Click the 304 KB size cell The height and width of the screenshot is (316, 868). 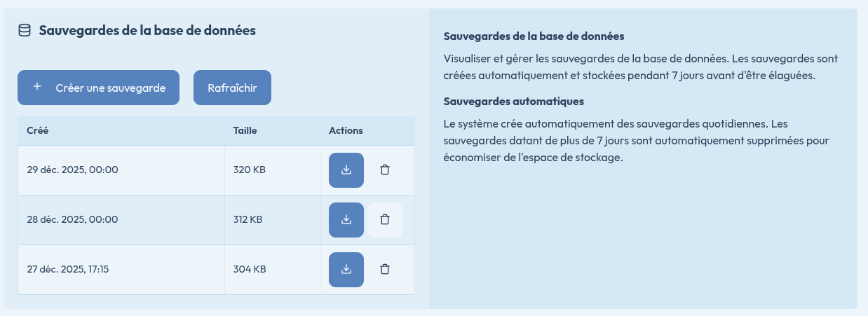coord(250,270)
